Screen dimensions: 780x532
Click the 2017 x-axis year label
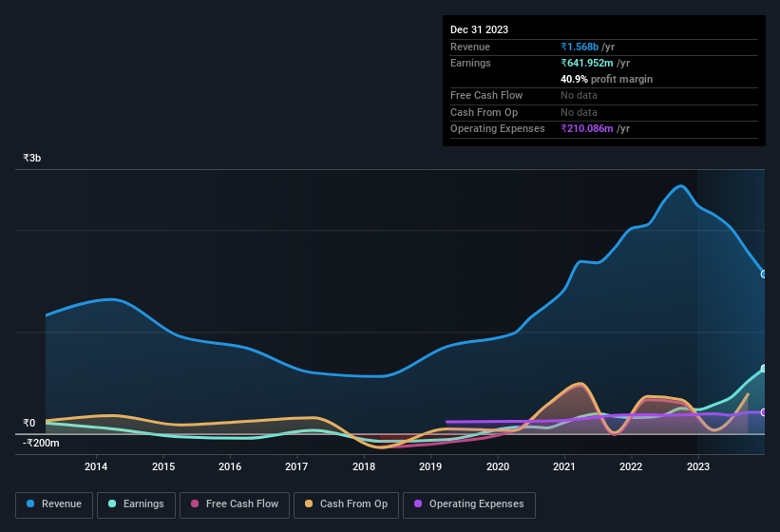click(296, 466)
